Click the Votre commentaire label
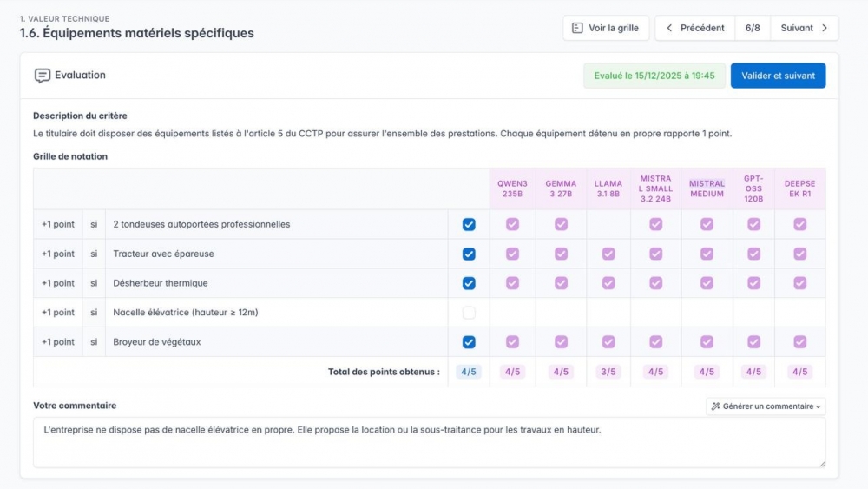The width and height of the screenshot is (868, 489). 75,406
